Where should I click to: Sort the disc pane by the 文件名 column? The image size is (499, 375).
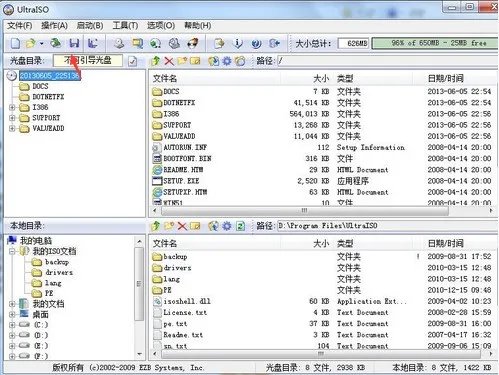point(215,79)
